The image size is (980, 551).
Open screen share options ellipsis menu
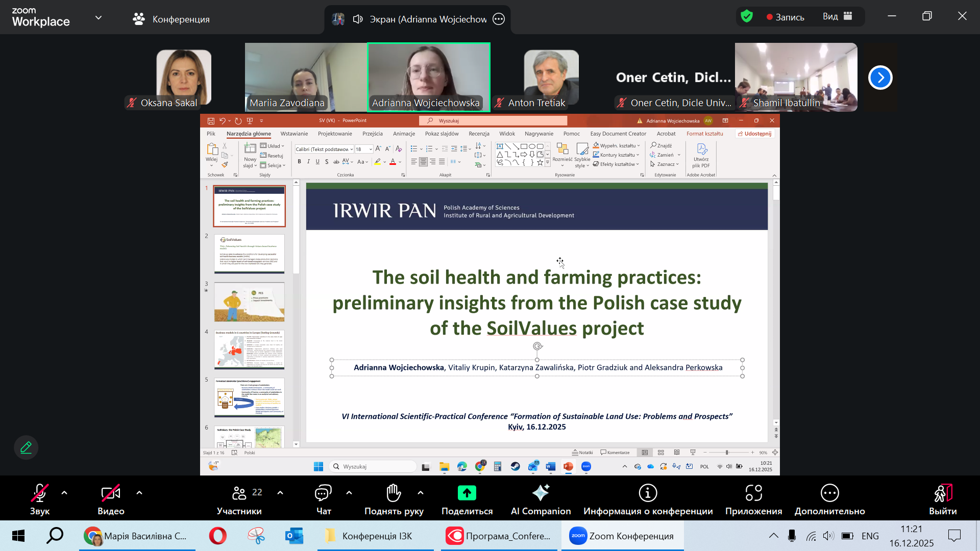coord(499,19)
